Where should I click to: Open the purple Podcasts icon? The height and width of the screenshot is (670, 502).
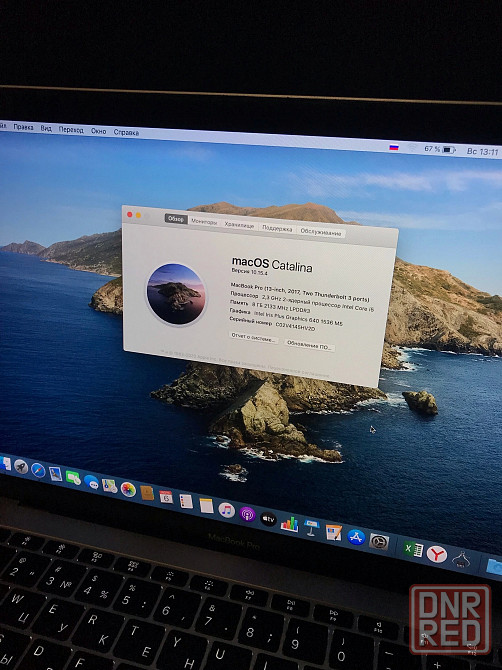click(247, 514)
